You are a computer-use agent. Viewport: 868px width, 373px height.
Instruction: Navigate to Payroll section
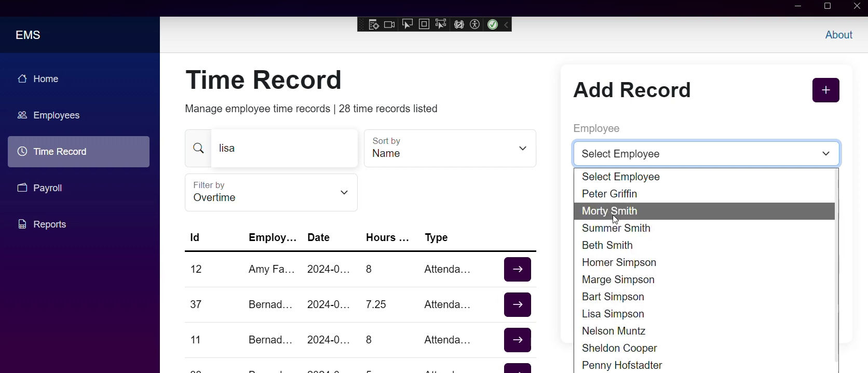pos(79,188)
